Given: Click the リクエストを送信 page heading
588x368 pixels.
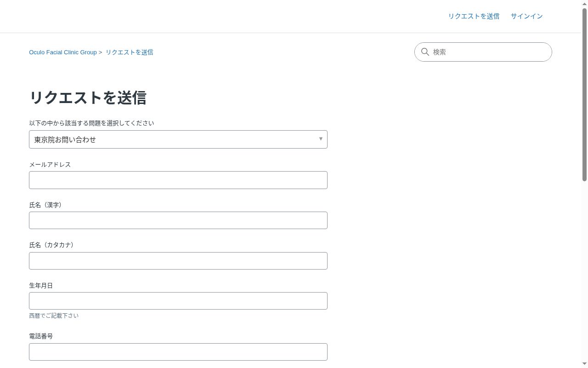Looking at the screenshot, I should pos(88,98).
